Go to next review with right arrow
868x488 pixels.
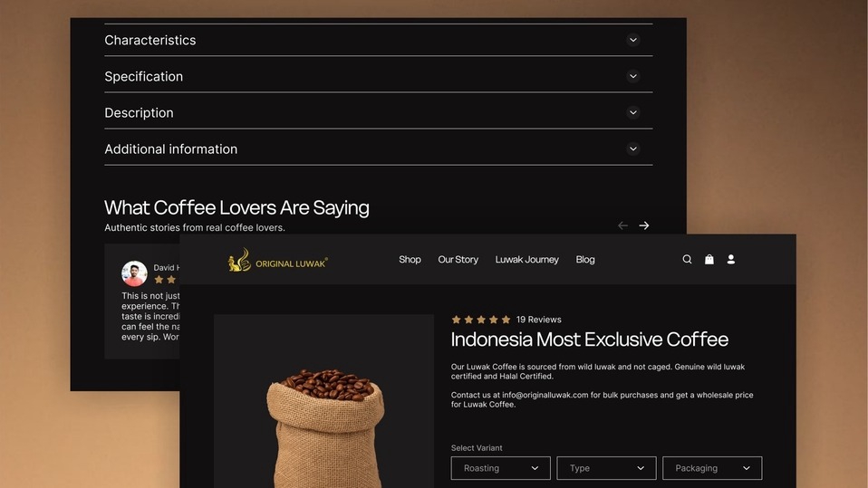pos(644,225)
